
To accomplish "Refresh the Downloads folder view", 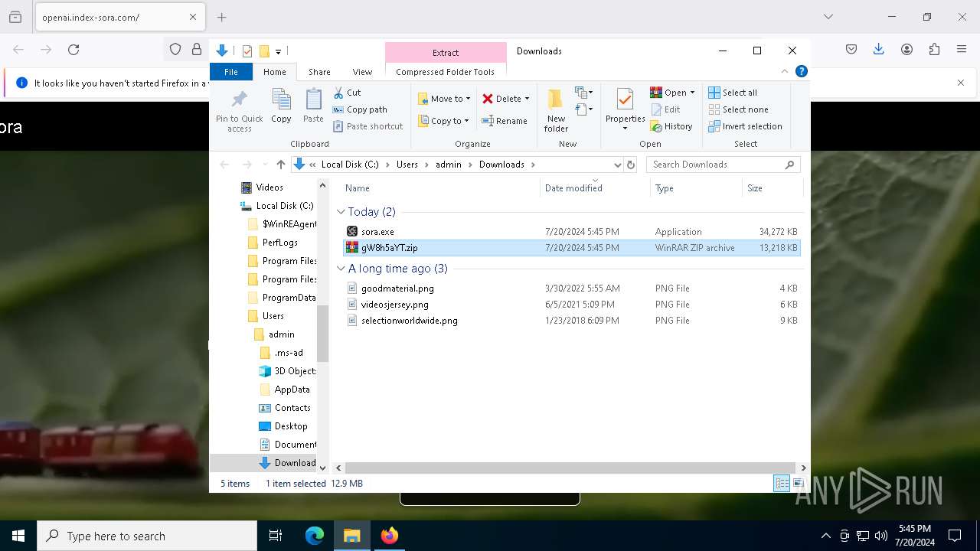I will point(631,165).
